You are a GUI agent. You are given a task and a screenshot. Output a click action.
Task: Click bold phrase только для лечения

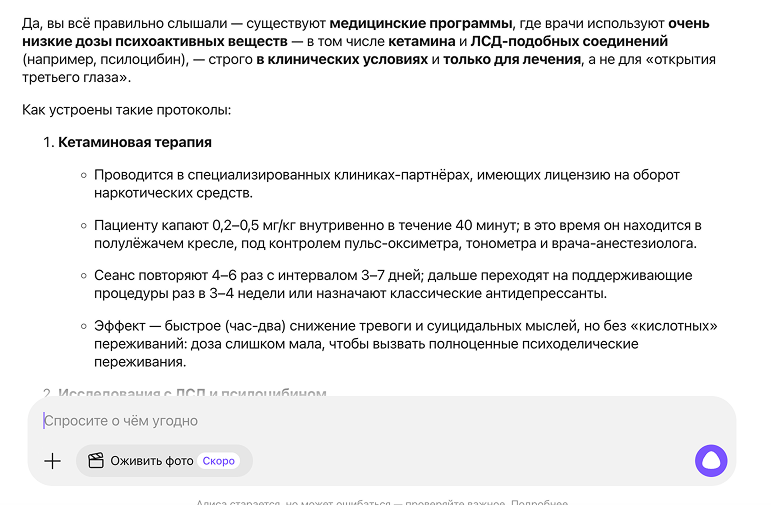click(511, 60)
